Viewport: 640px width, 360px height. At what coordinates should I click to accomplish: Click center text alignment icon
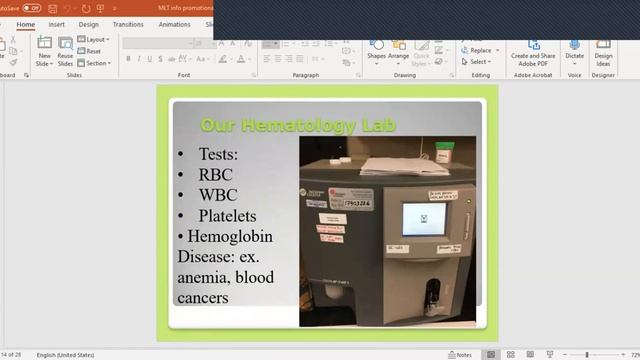tap(278, 59)
